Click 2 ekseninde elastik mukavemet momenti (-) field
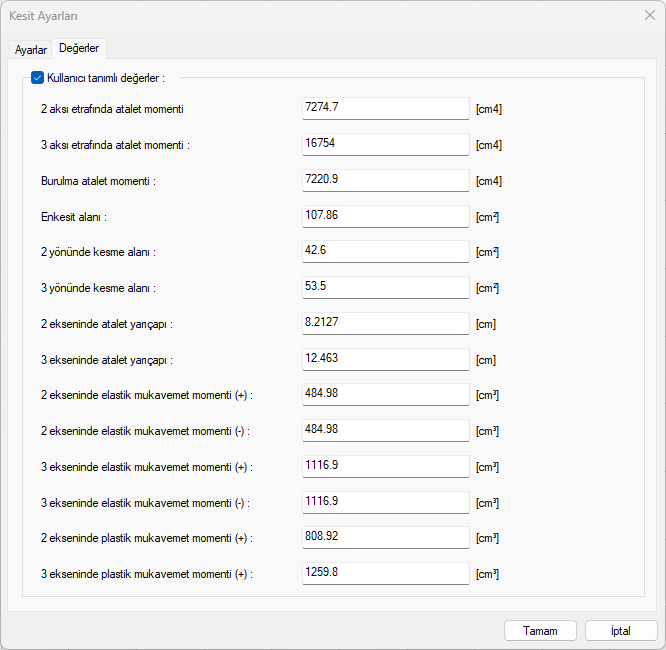 (x=385, y=430)
